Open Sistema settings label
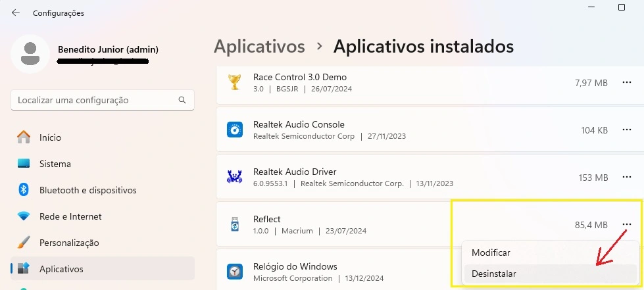 tap(55, 164)
